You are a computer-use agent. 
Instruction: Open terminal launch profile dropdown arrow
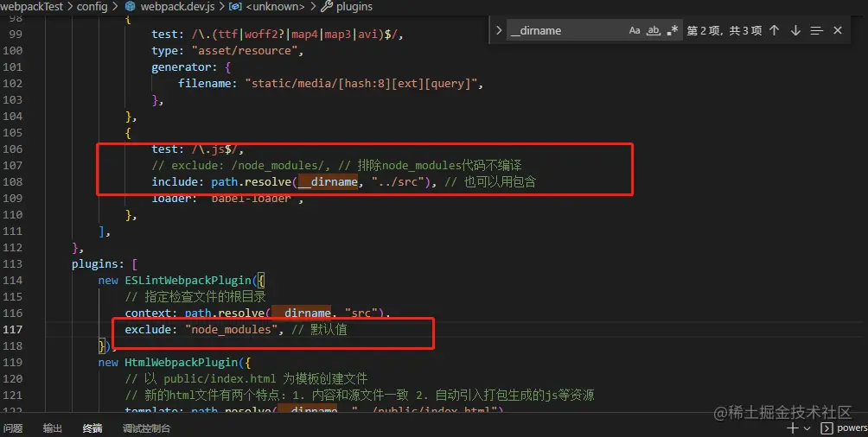807,428
